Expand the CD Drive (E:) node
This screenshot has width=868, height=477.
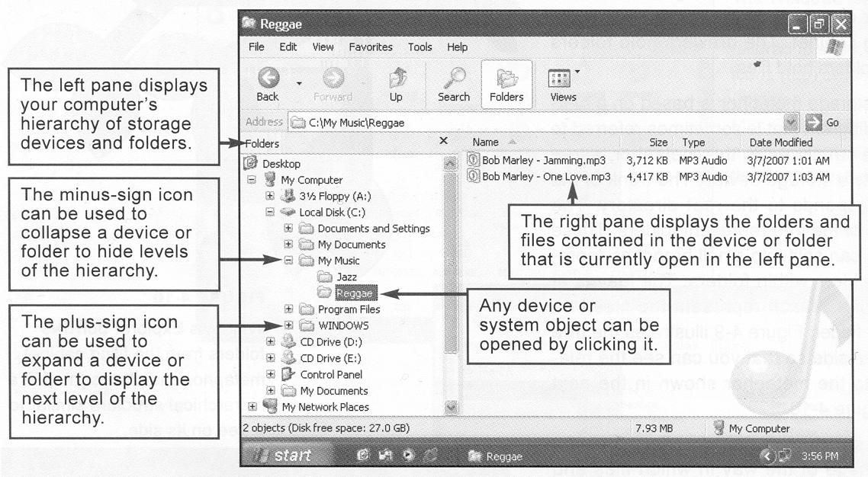click(269, 357)
